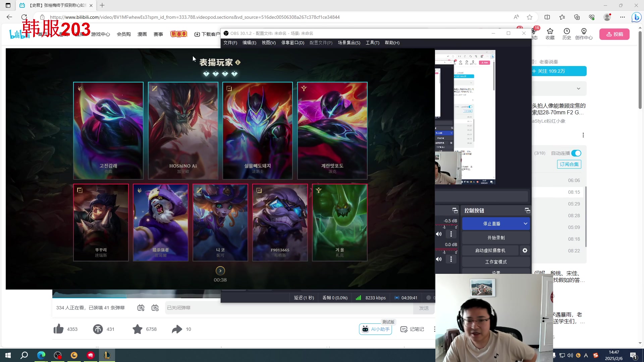Screen dimensions: 644x362
Task: Select the 고진감래 player card
Action: click(x=108, y=131)
